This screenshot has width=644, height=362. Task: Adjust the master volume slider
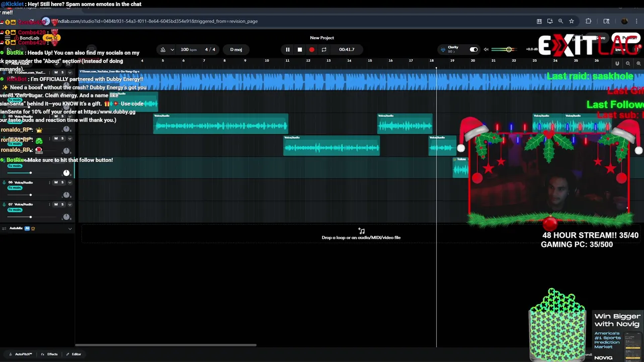(503, 49)
